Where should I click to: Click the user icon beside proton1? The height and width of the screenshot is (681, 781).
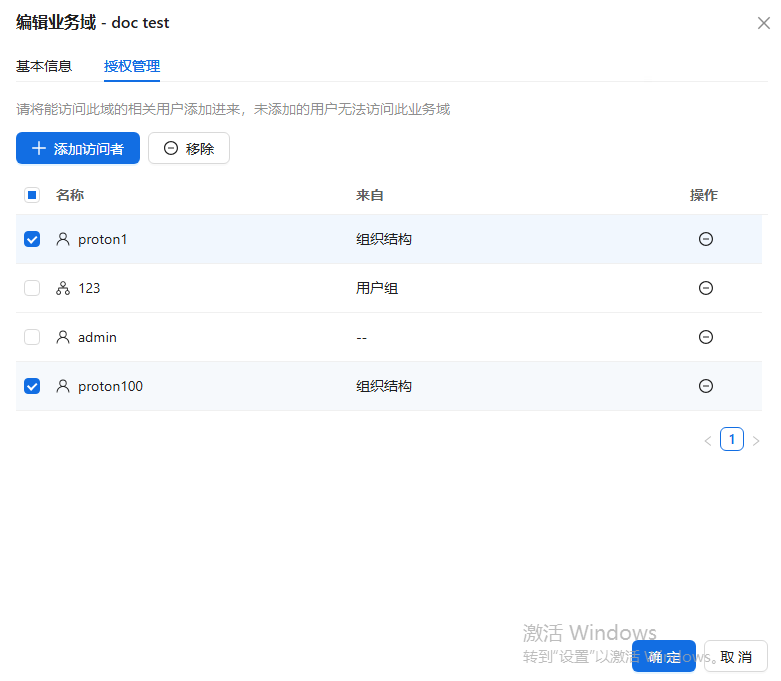click(x=63, y=239)
